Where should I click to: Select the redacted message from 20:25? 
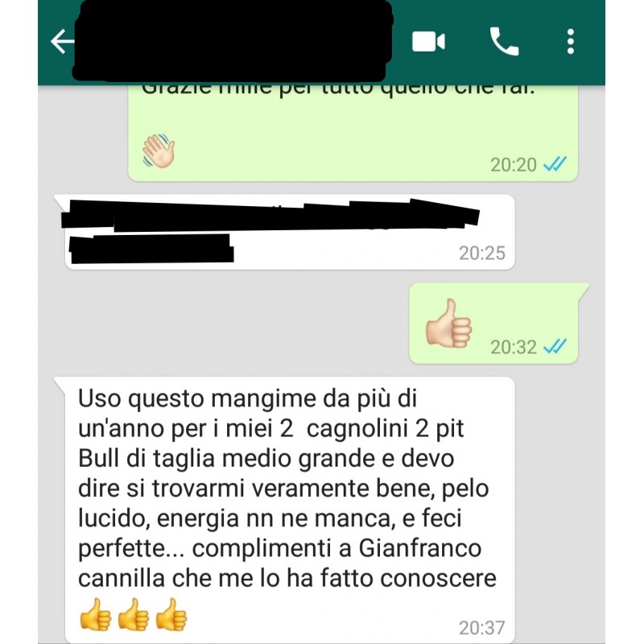pyautogui.click(x=290, y=232)
